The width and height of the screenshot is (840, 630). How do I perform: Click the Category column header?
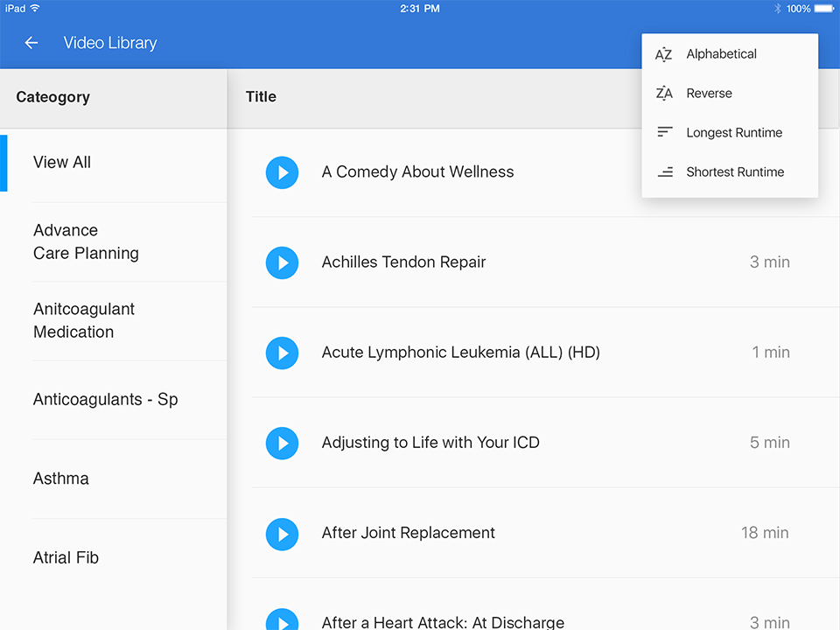click(x=52, y=97)
